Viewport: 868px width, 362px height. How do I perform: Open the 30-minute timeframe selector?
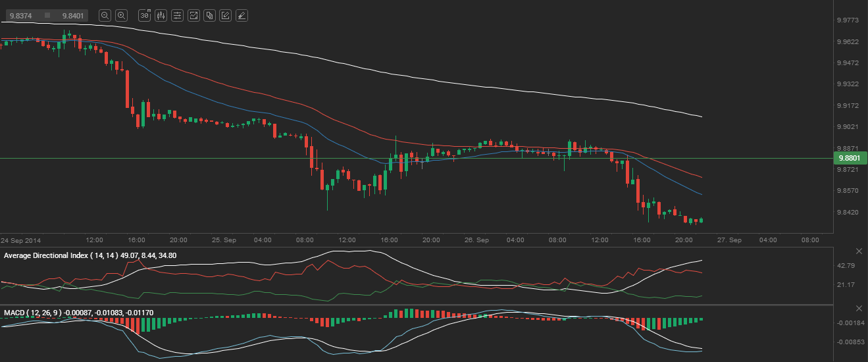[x=145, y=15]
